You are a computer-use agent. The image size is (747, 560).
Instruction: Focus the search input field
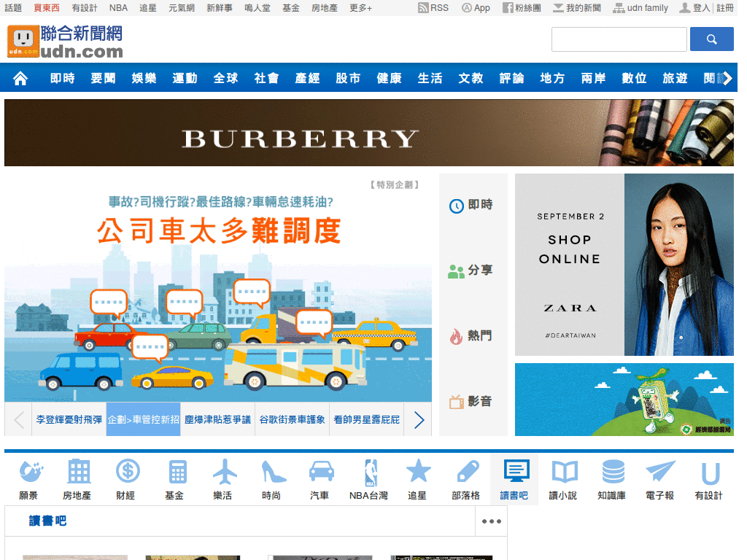pos(619,39)
